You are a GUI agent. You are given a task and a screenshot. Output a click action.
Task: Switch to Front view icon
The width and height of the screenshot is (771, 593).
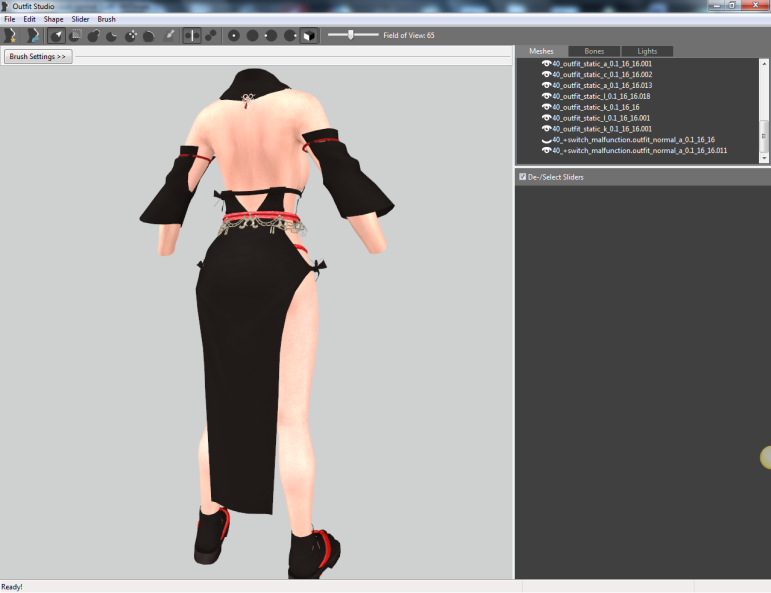[234, 35]
